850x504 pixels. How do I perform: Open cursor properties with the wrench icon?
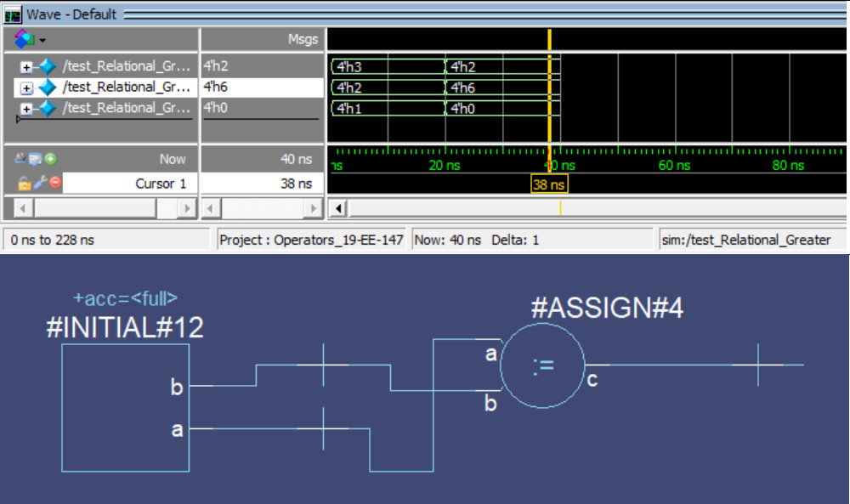pyautogui.click(x=38, y=183)
